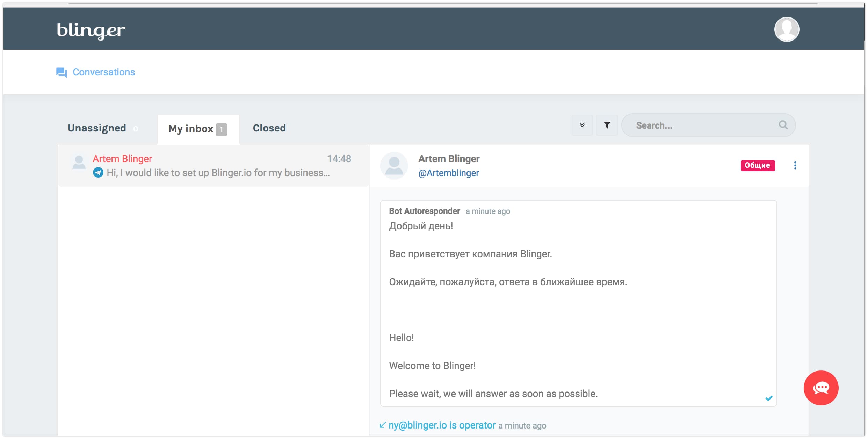Click the ny@blinger.io is operator link
The image size is (868, 439).
point(441,425)
